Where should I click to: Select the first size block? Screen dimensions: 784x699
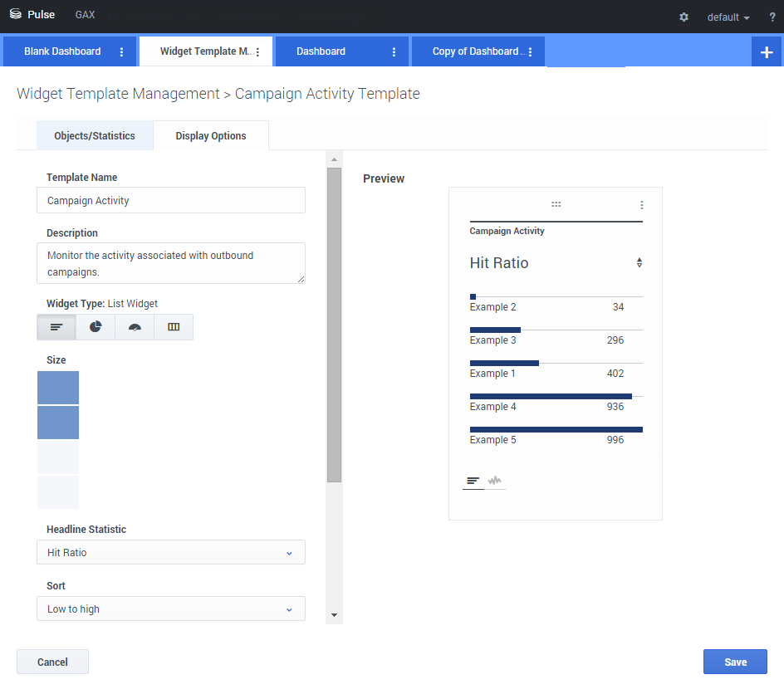coord(58,388)
